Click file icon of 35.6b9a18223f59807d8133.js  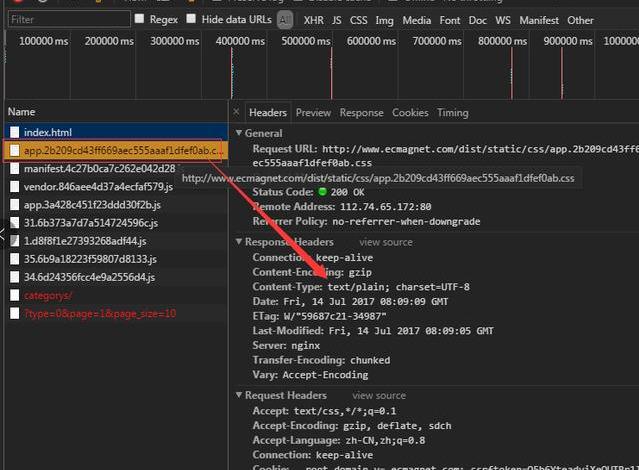click(x=14, y=259)
